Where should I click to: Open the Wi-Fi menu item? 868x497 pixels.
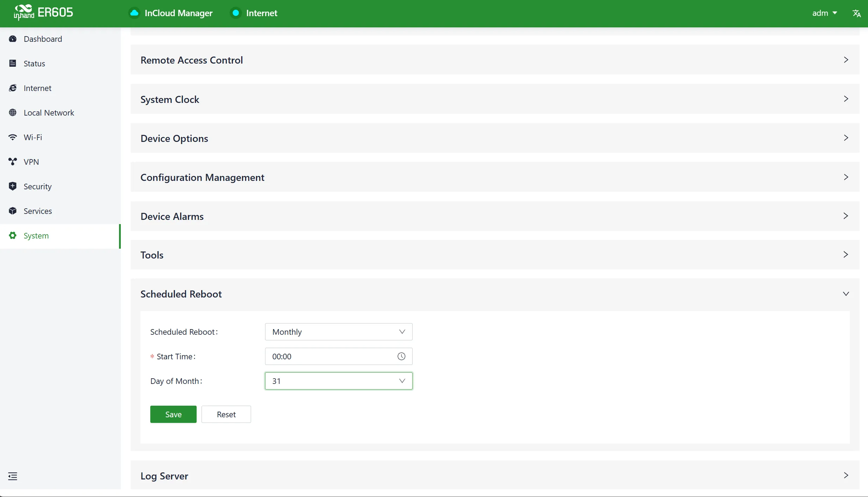[60, 137]
